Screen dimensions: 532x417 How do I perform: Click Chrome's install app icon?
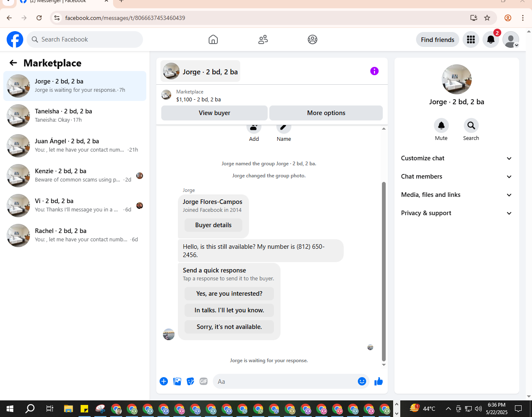coord(473,18)
